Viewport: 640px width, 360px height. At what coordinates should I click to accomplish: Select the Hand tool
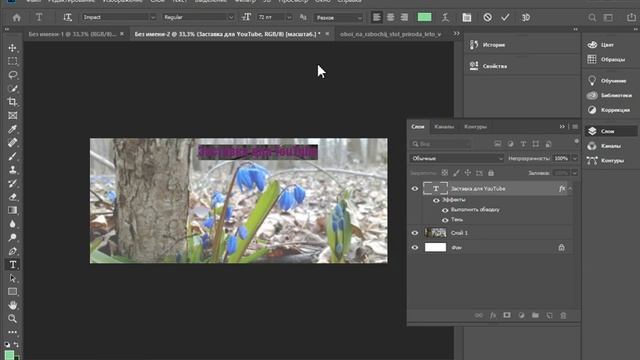tap(12, 305)
